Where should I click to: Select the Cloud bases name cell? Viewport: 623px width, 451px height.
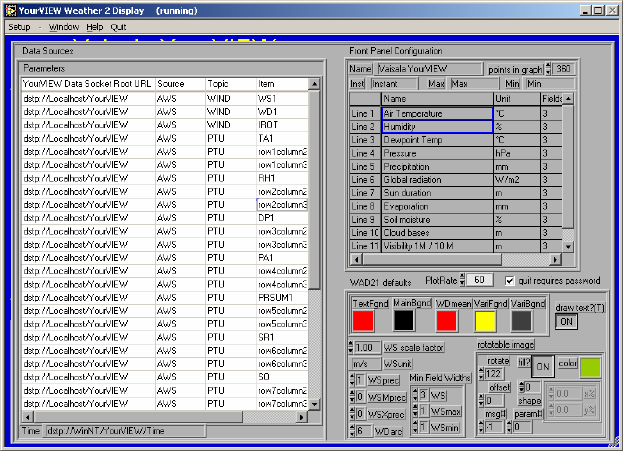[437, 233]
